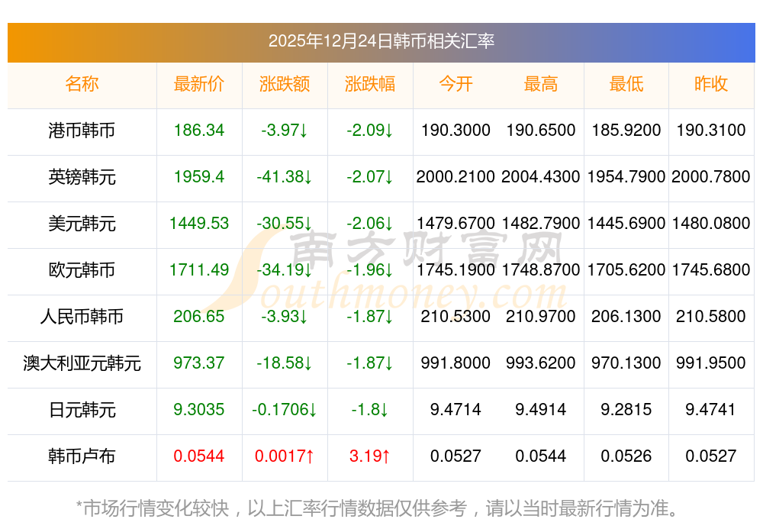Click opening value 190.3000

coord(456,131)
